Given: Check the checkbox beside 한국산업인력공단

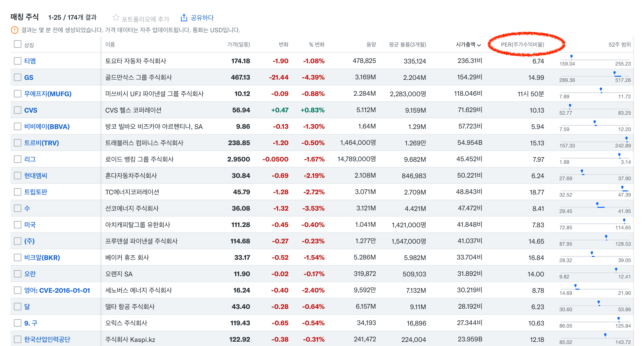Looking at the screenshot, I should (x=17, y=339).
